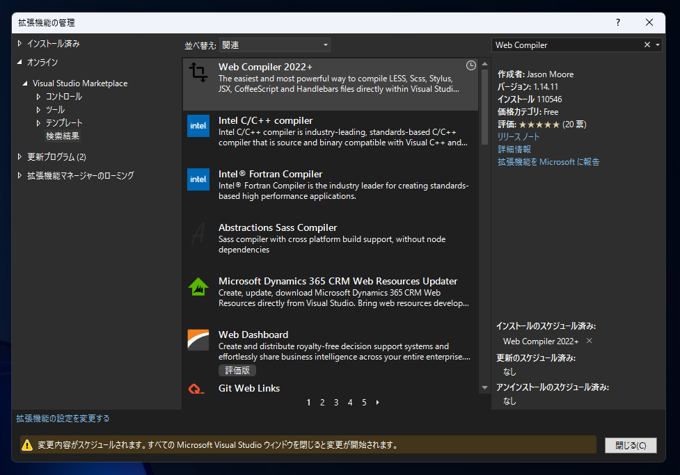Click the Git Web Links red icon
The image size is (680, 475).
196,389
